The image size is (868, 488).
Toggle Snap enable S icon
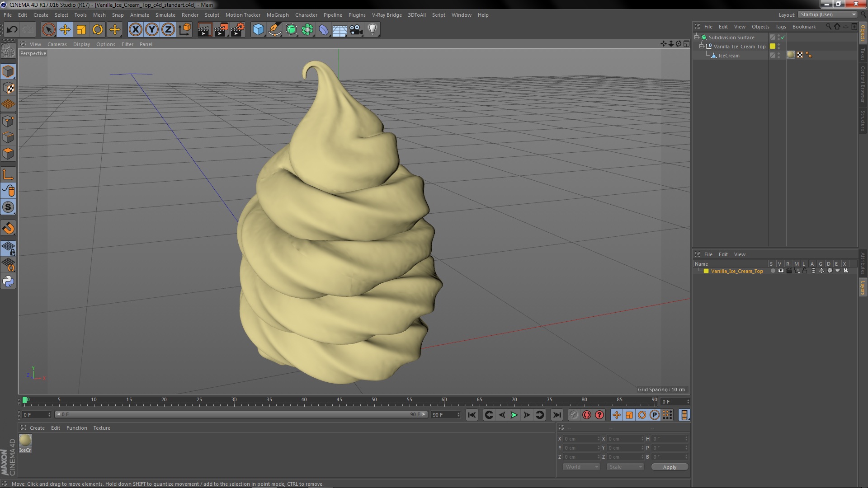(x=8, y=207)
